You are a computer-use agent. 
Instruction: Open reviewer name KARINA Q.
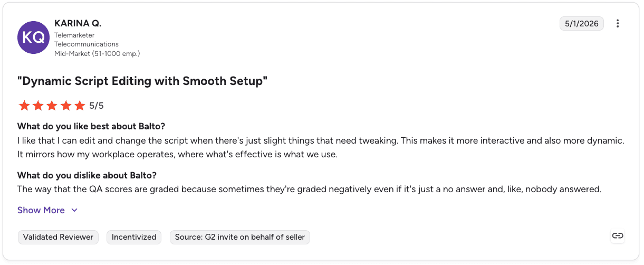pyautogui.click(x=78, y=24)
